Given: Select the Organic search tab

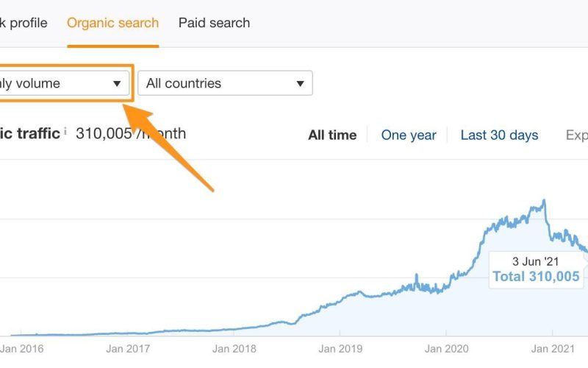Looking at the screenshot, I should click(113, 23).
